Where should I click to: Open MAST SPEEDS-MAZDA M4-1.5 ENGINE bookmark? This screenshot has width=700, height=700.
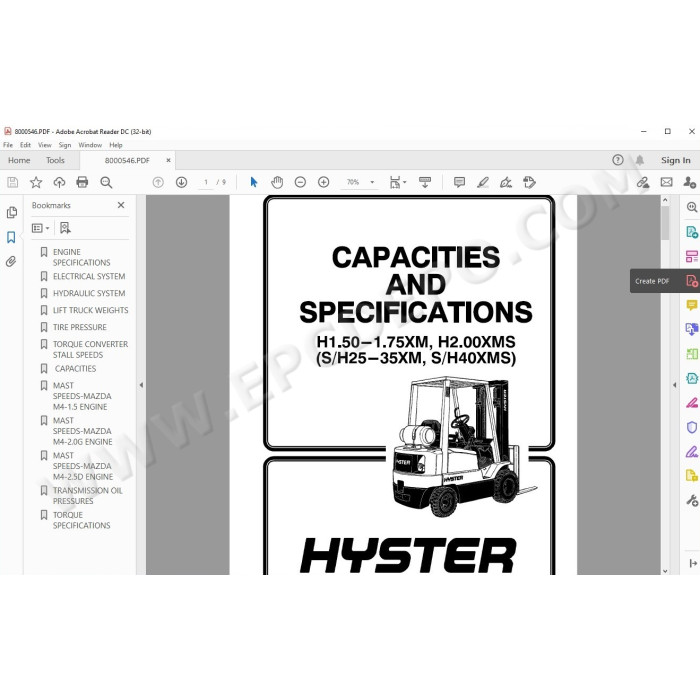(82, 396)
